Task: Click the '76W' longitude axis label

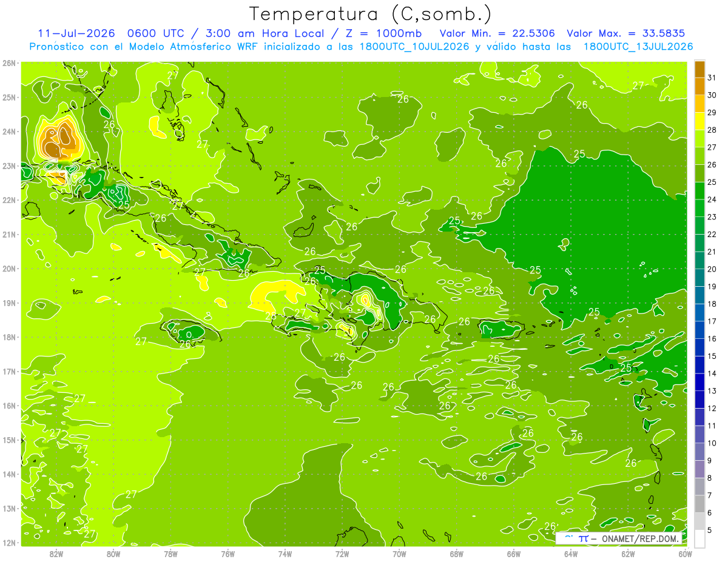Action: coord(227,554)
